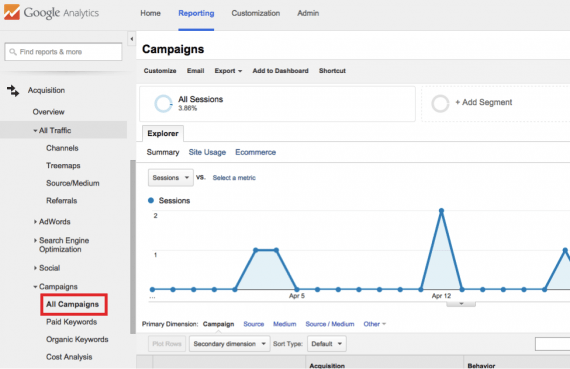Collapse sidebar with the left arrow icon

pyautogui.click(x=132, y=39)
